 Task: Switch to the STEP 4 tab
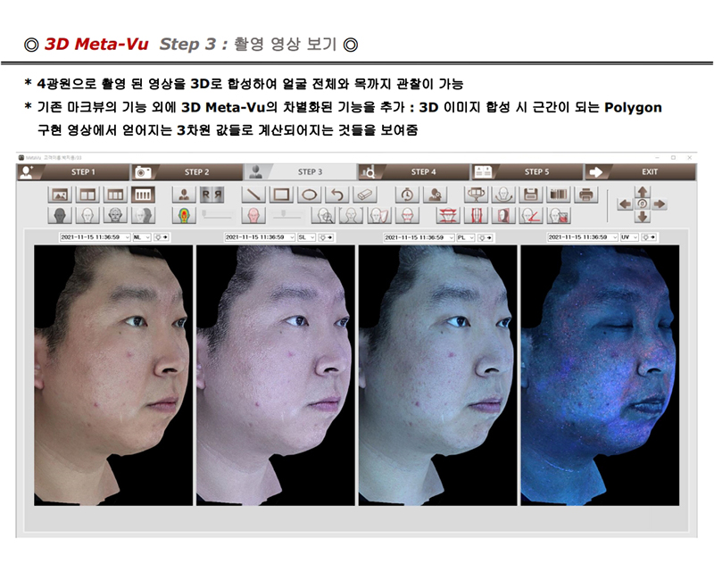(421, 171)
